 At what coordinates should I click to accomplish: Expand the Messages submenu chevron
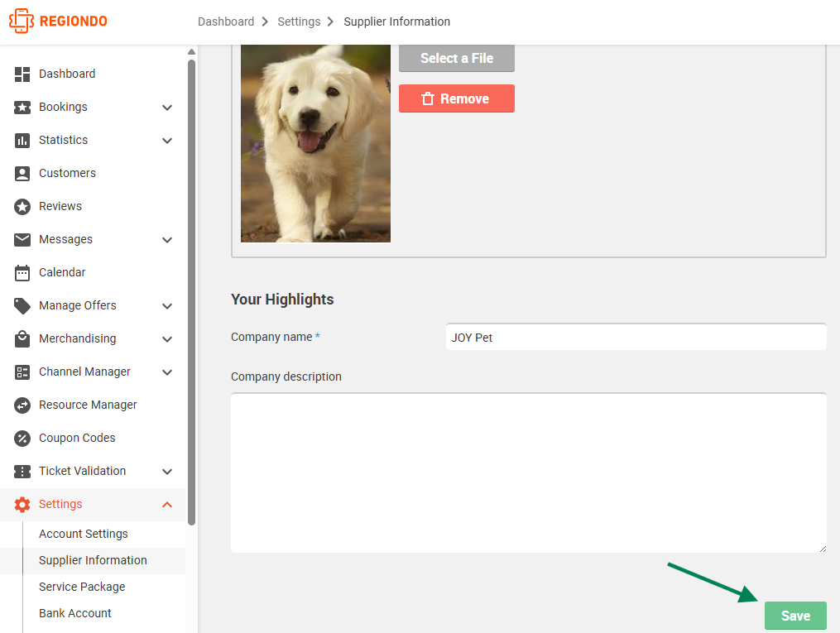coord(167,240)
